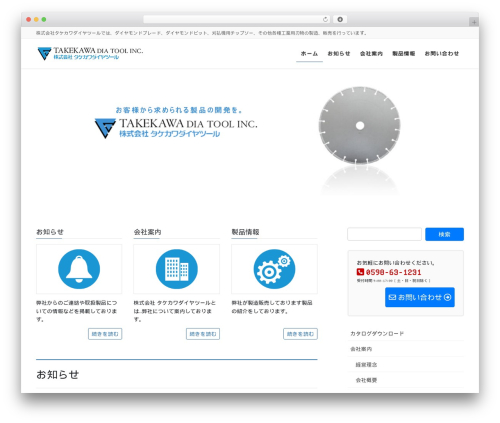500x423 pixels.
Task: Click the diamond saw blade image
Action: click(359, 126)
